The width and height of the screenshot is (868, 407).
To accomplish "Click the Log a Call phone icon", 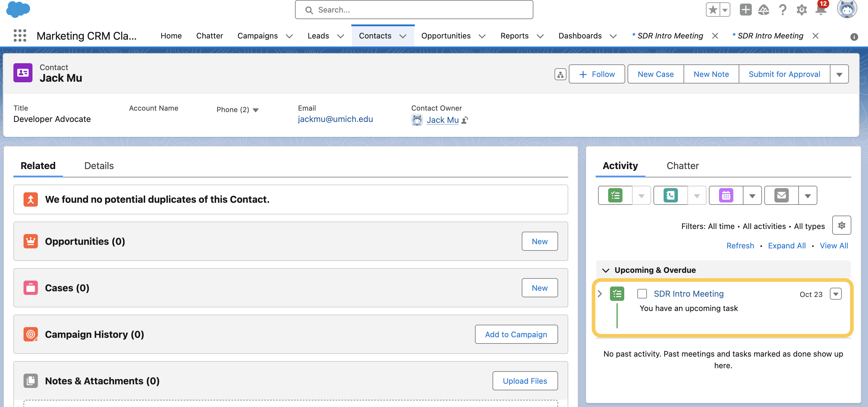I will [670, 195].
